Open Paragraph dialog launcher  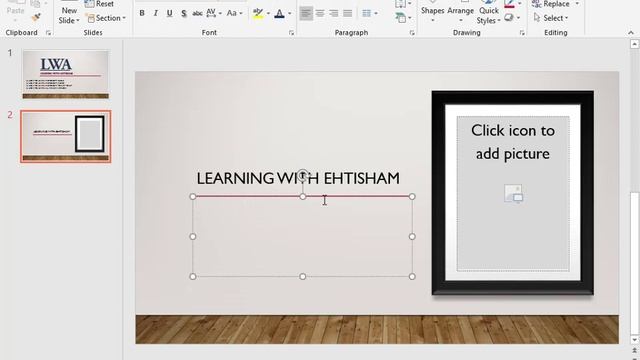pos(412,33)
